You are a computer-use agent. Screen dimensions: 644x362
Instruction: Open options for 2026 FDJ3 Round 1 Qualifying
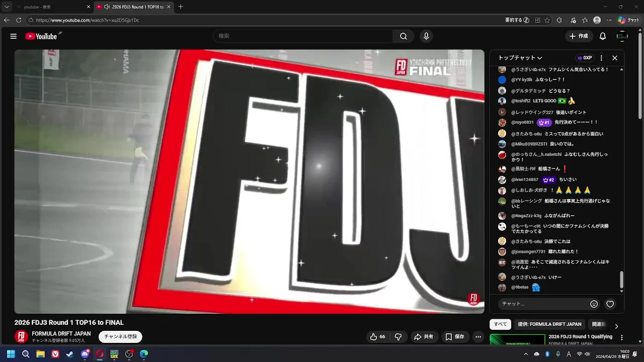622,338
